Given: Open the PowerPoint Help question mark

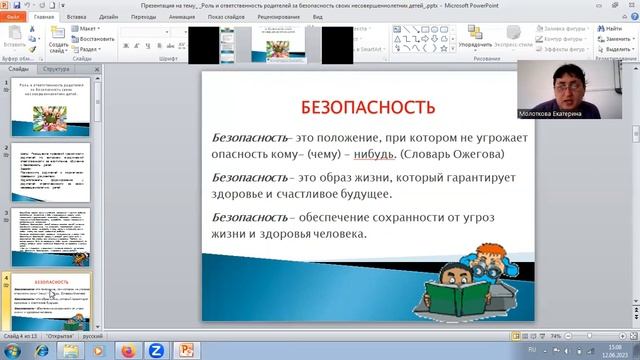Looking at the screenshot, I should pyautogui.click(x=634, y=17).
